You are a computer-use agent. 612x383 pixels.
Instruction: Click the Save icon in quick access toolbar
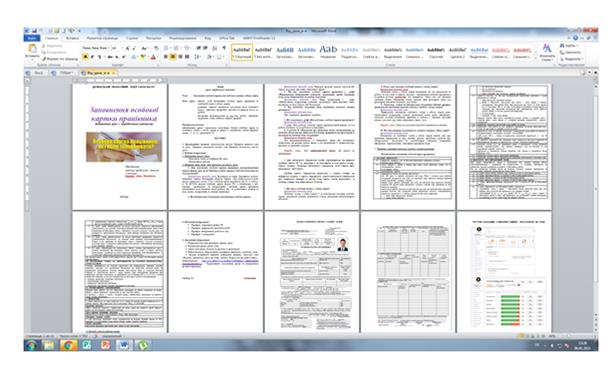point(34,31)
